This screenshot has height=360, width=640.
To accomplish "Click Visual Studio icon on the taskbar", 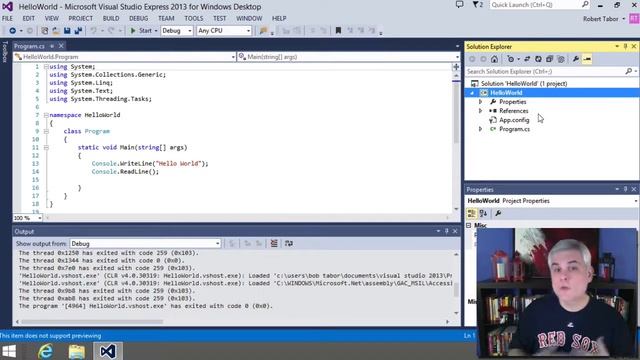I will (107, 351).
